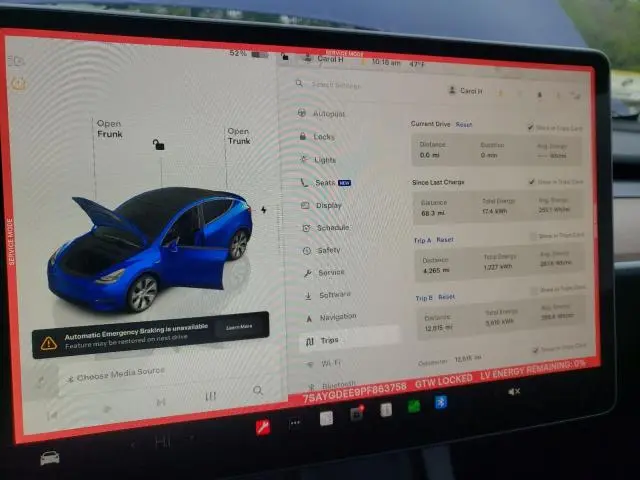
Task: Tap the car controls icon in bottom bar
Action: point(50,458)
